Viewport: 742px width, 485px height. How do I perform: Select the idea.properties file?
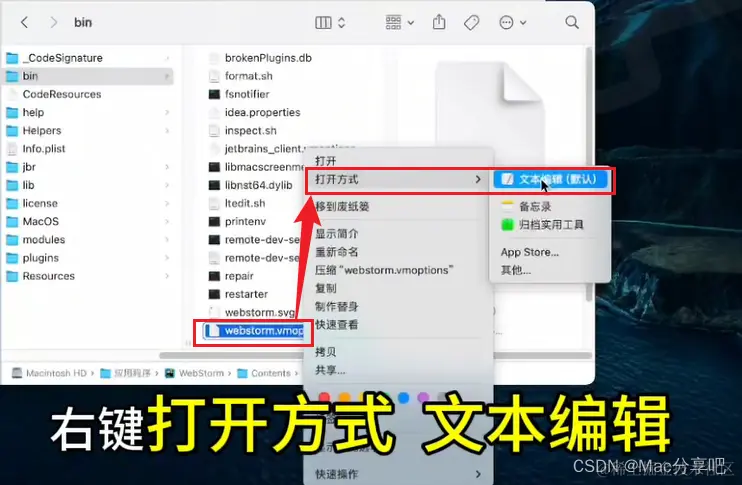[x=262, y=112]
